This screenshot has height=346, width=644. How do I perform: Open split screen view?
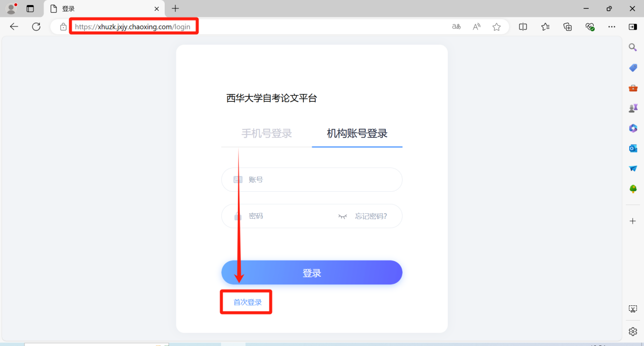pos(523,27)
